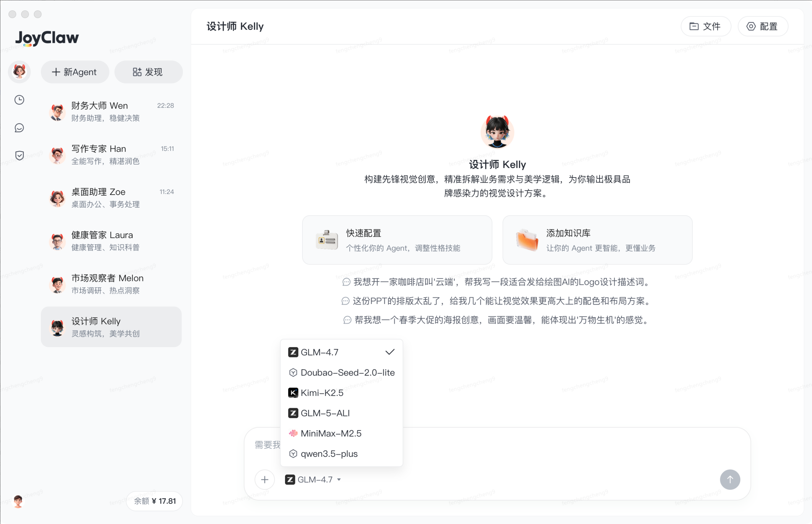Click the 设计师 Kelly title in header
The width and height of the screenshot is (812, 524).
[235, 26]
